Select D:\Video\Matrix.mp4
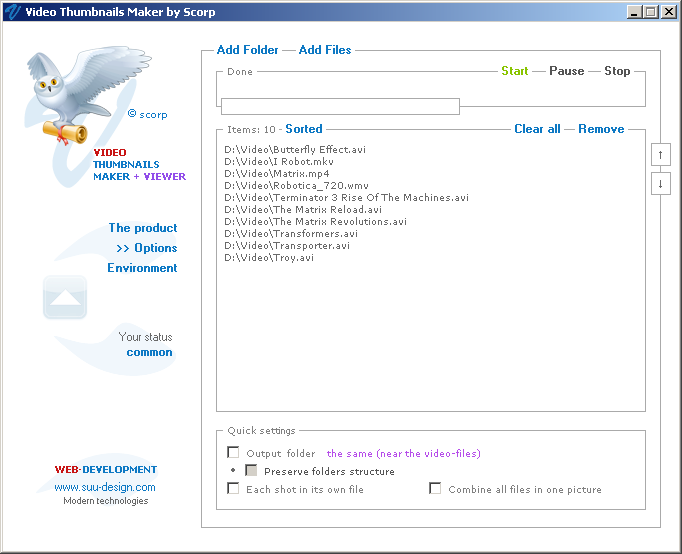Screen dimensions: 682x554 click(x=277, y=174)
